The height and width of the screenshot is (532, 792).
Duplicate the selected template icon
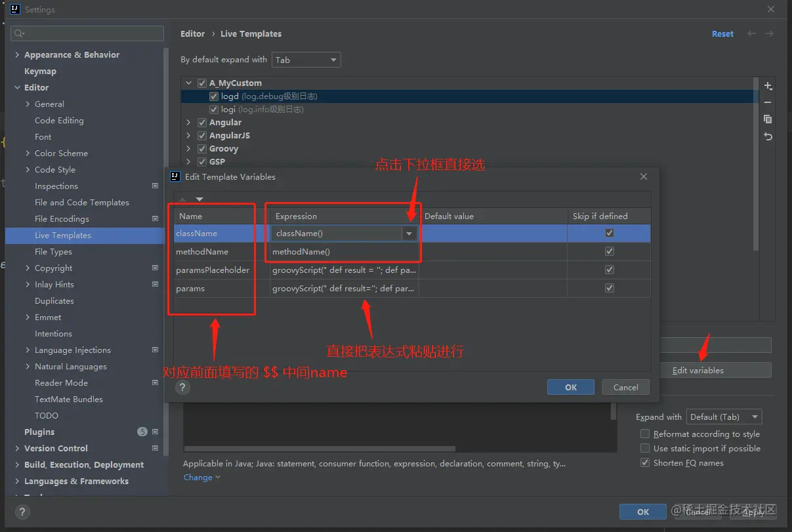click(x=768, y=119)
